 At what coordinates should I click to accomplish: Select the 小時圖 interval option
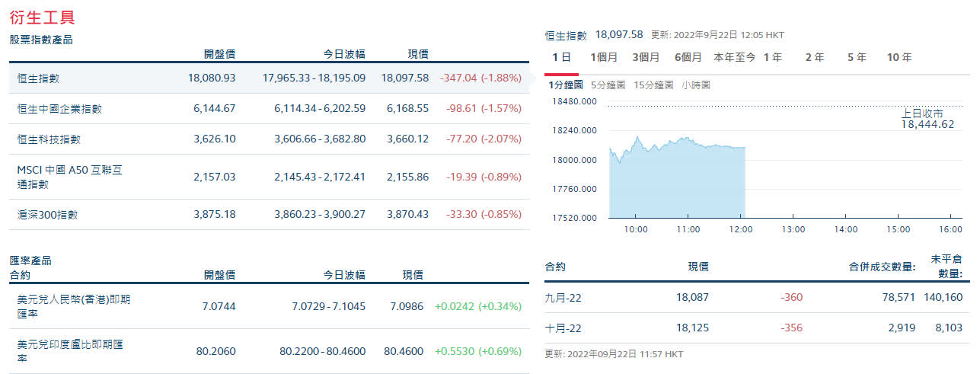click(696, 85)
